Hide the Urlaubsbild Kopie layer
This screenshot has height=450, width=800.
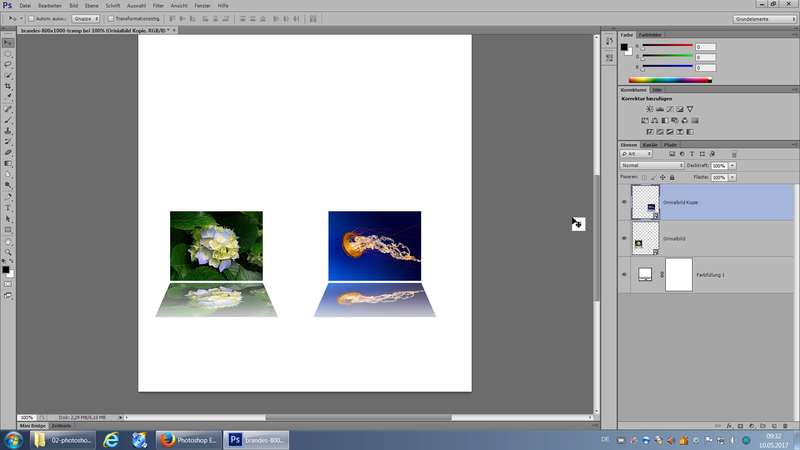pos(624,202)
